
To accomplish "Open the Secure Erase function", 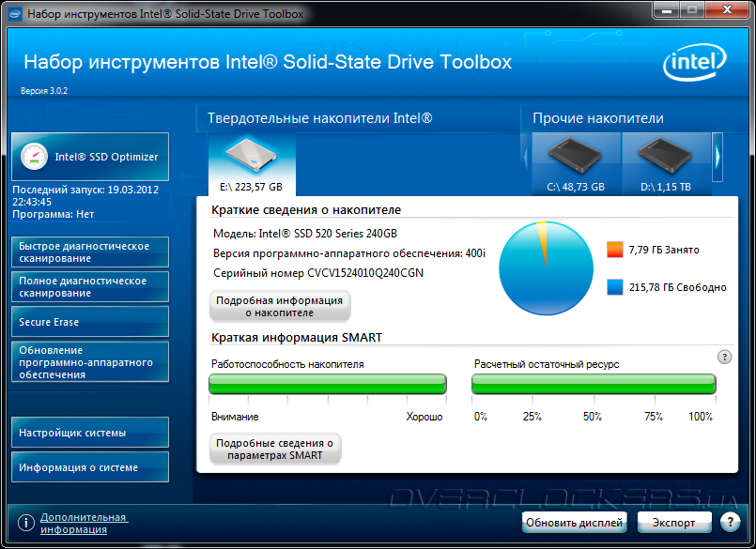I will [x=90, y=322].
